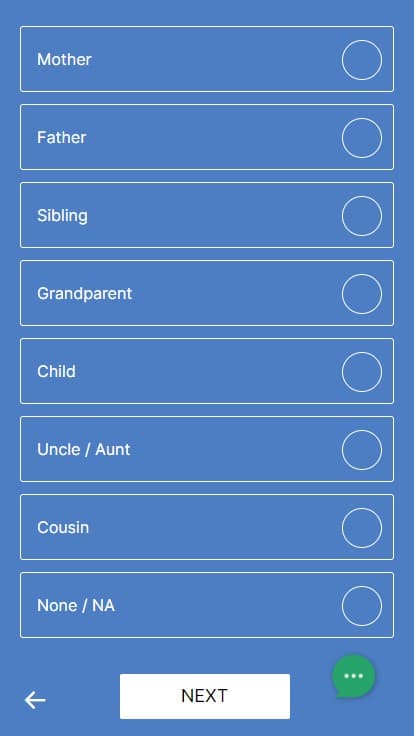Choose the Father label text
The width and height of the screenshot is (414, 736).
pos(61,137)
